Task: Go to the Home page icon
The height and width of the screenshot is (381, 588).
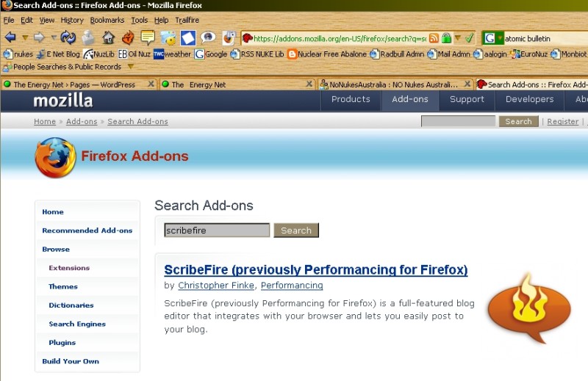Action: tap(108, 37)
